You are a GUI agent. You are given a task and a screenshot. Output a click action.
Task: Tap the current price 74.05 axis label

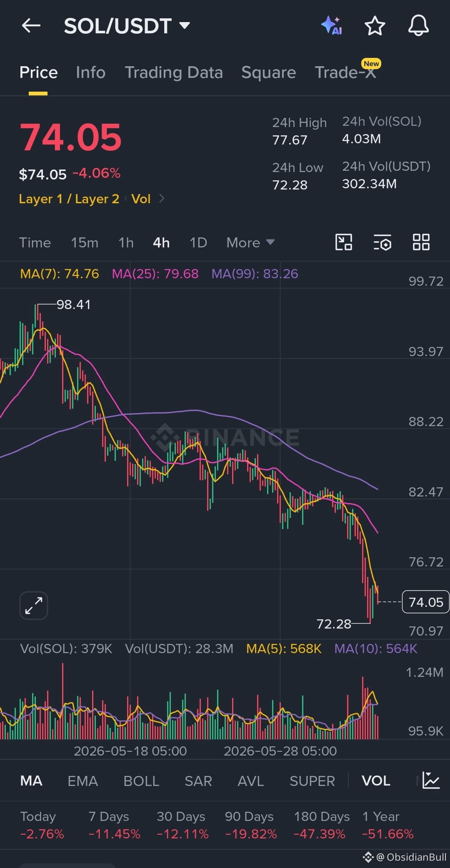pos(425,602)
